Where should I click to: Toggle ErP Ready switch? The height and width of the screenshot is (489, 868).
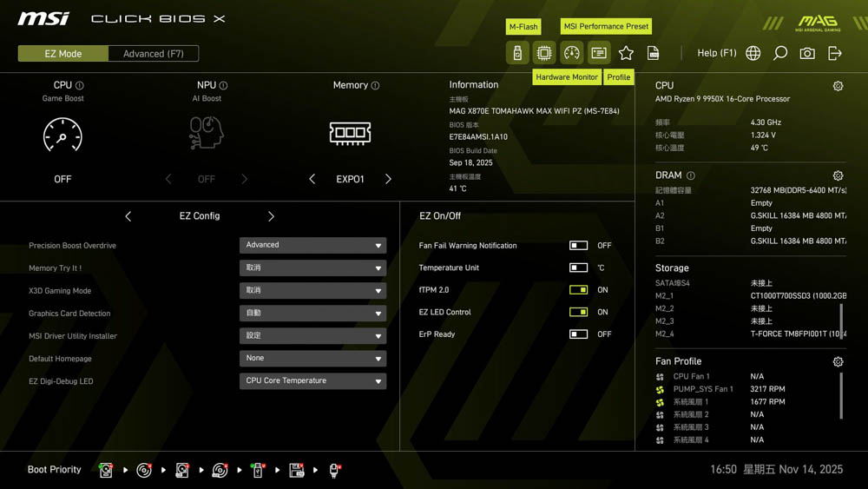point(578,334)
